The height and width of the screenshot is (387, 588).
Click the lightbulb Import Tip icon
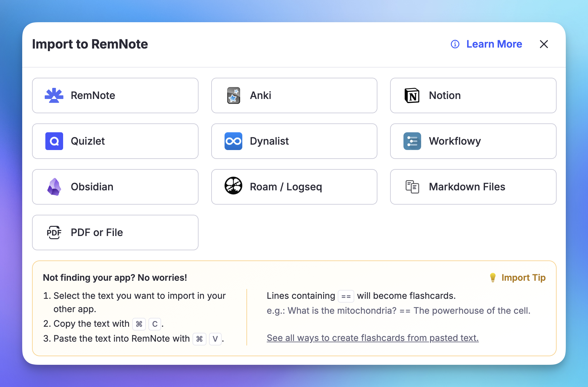point(493,278)
